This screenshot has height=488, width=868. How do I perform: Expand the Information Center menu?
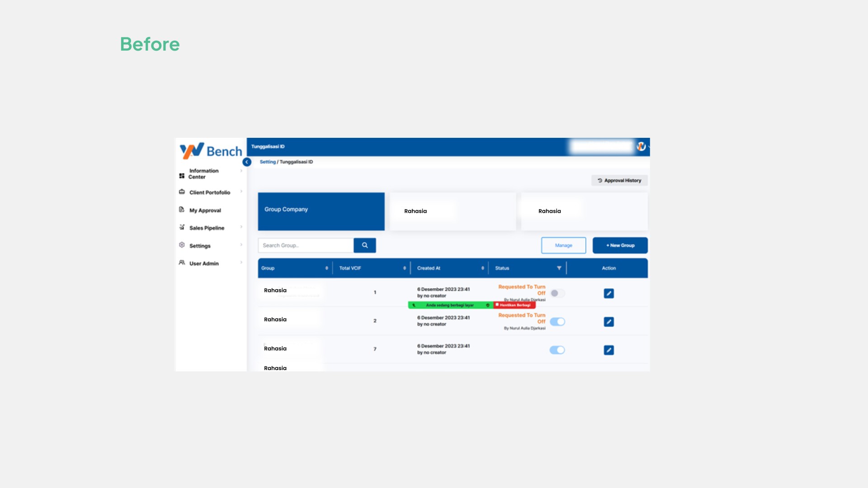click(x=204, y=174)
